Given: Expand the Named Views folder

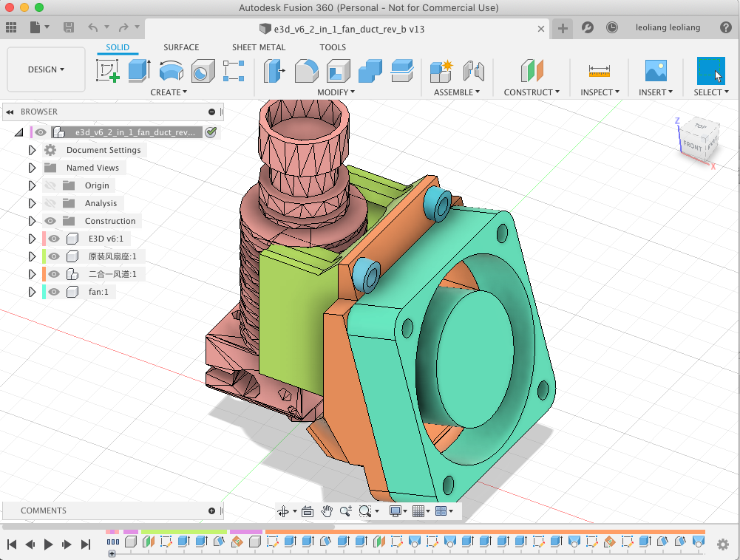Looking at the screenshot, I should coord(32,168).
